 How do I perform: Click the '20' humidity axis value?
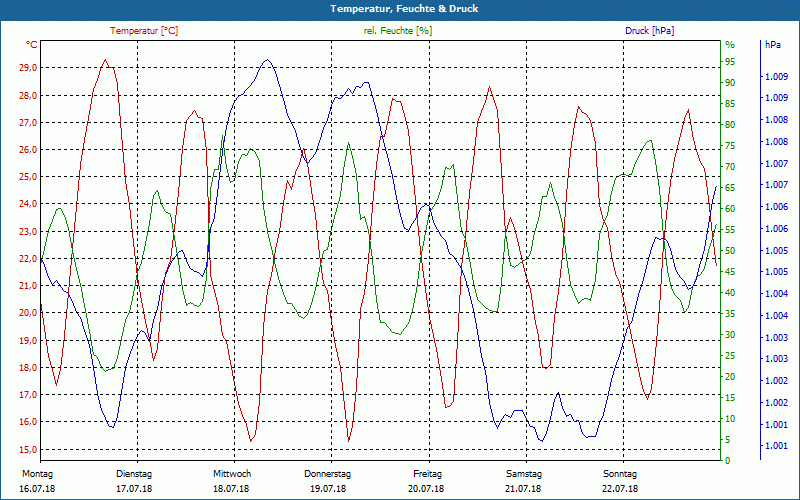tap(730, 377)
